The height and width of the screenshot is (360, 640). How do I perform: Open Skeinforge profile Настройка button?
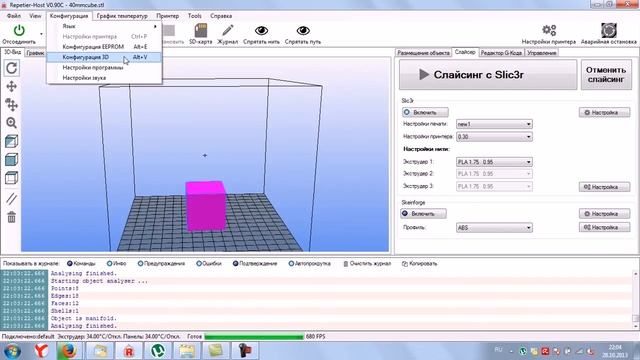(x=604, y=227)
